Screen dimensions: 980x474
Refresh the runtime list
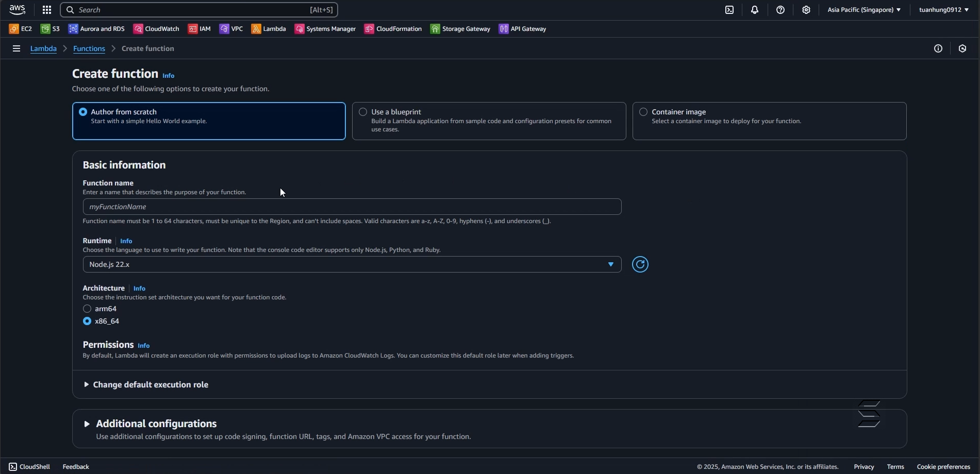[640, 264]
